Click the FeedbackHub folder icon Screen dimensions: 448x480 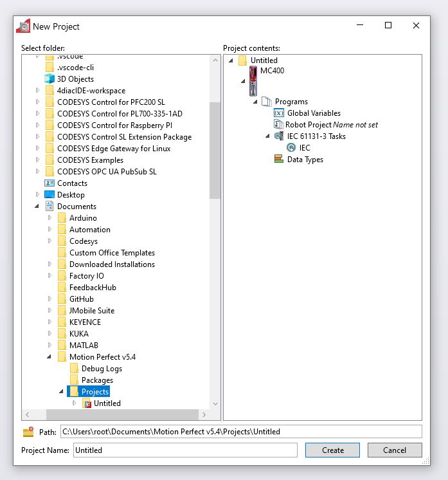(x=62, y=288)
